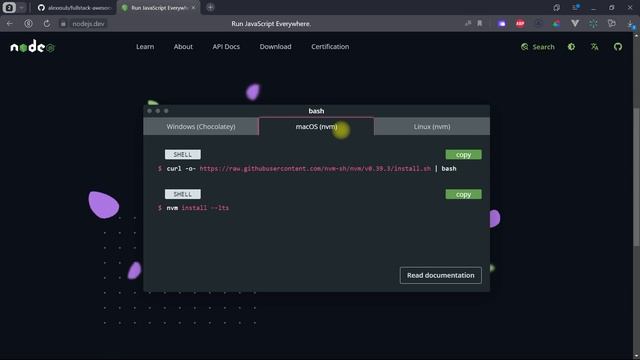The height and width of the screenshot is (360, 640).
Task: Open a new tab with plus button
Action: coord(210,7)
